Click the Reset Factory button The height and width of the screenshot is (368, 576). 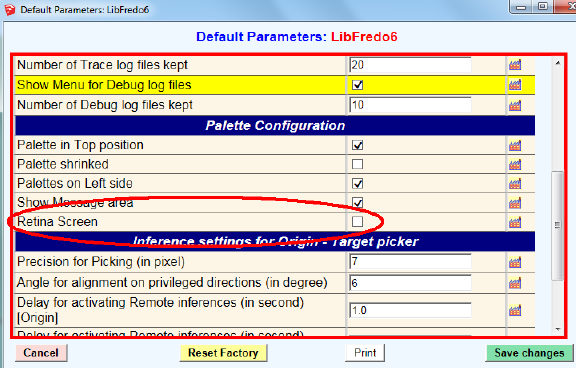pos(223,353)
